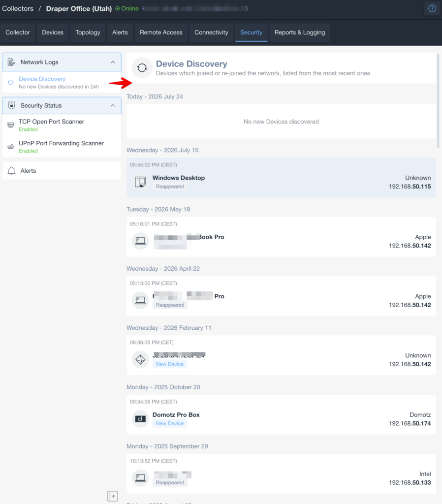Open the Windows Desktop device name

click(178, 178)
